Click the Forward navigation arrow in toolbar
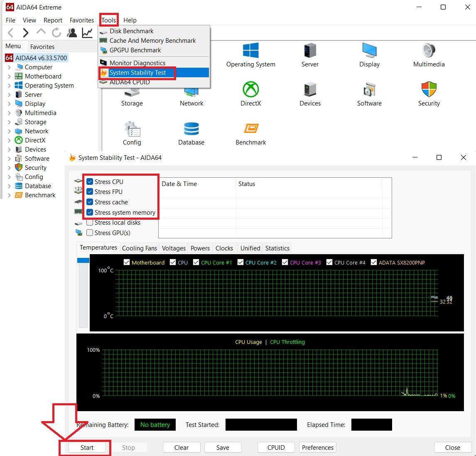Screen dimensions: 476x456 click(x=25, y=32)
